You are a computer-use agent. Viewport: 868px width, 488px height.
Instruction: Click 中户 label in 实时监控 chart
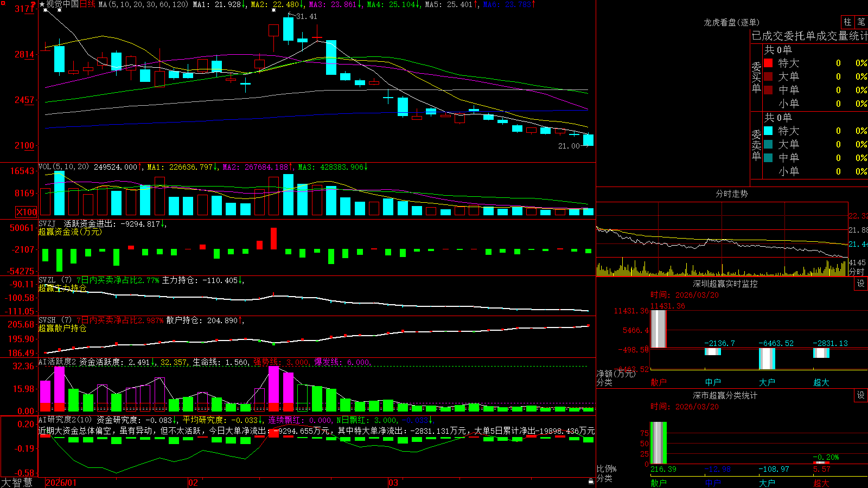pos(713,382)
